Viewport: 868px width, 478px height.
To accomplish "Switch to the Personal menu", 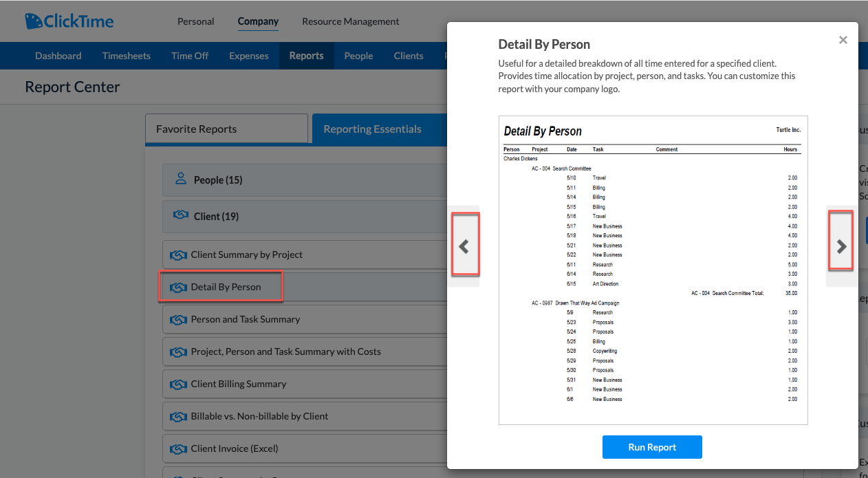I will click(195, 21).
